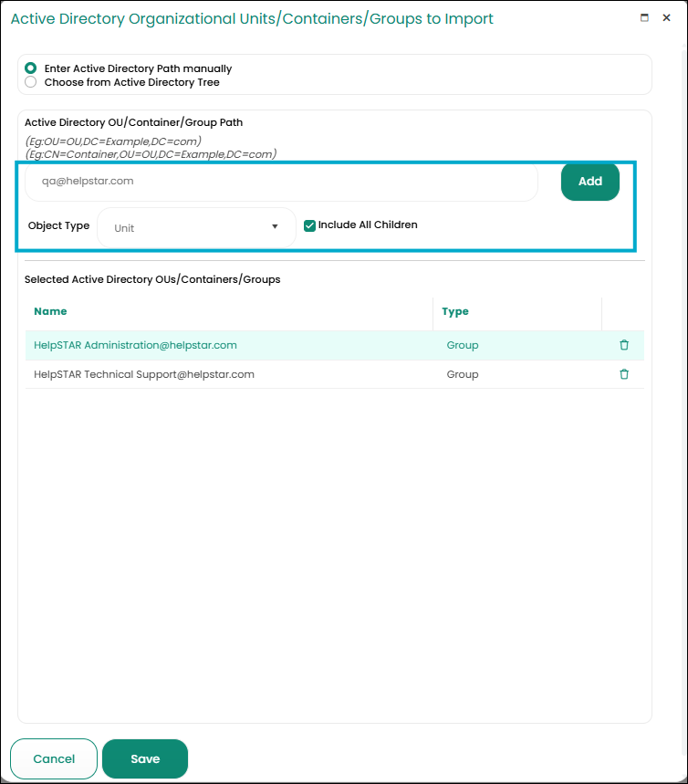Select Choose from Active Directory Tree
The height and width of the screenshot is (784, 688).
(31, 82)
